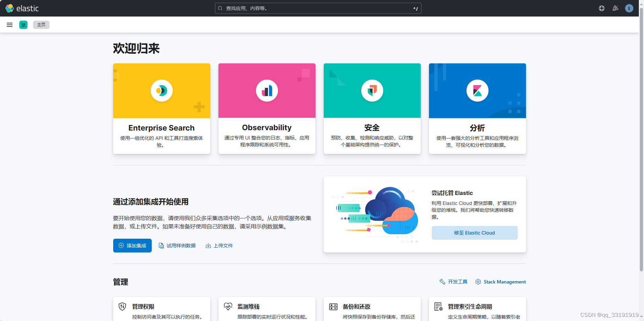Click the 管理权限 shield icon
This screenshot has height=321, width=644.
122,307
